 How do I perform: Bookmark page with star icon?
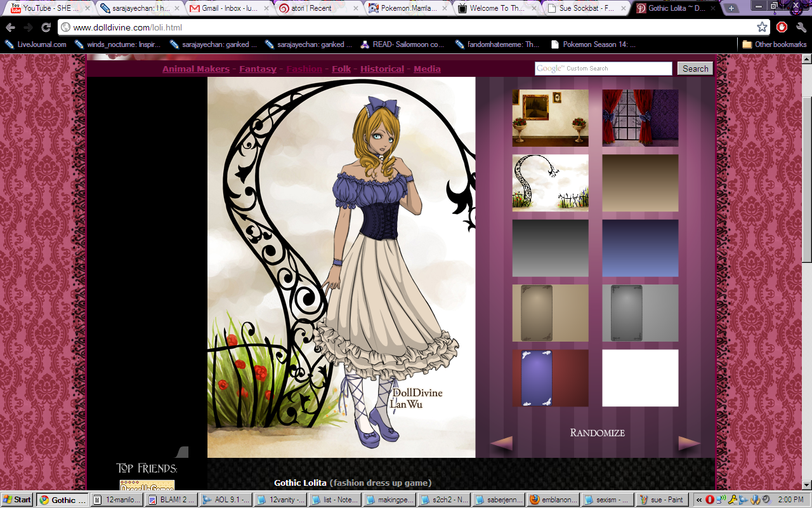point(762,27)
